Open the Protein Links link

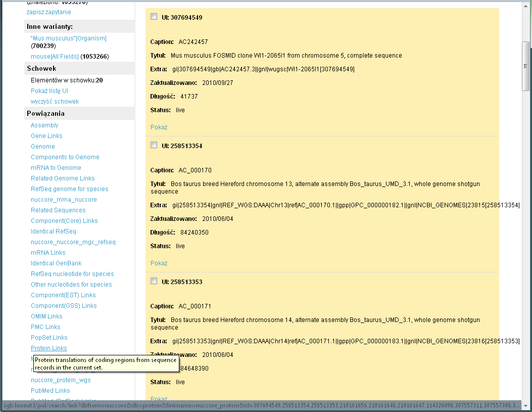coord(49,348)
